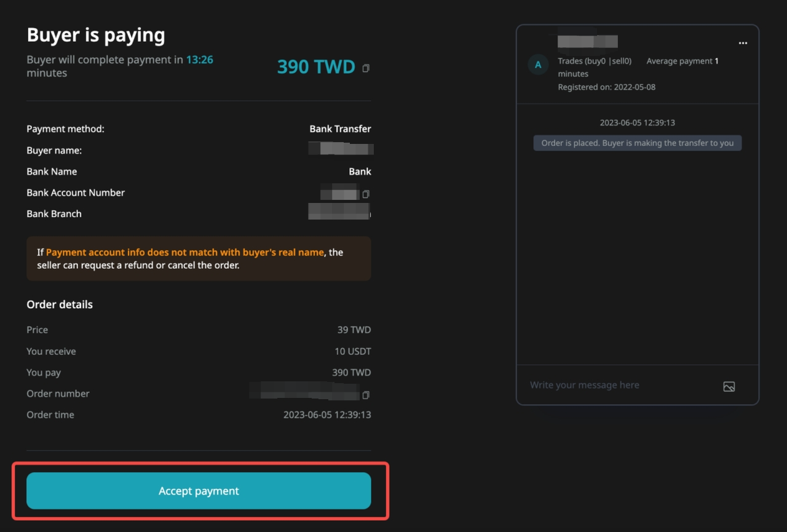Click the Order details heading
787x532 pixels.
(60, 304)
